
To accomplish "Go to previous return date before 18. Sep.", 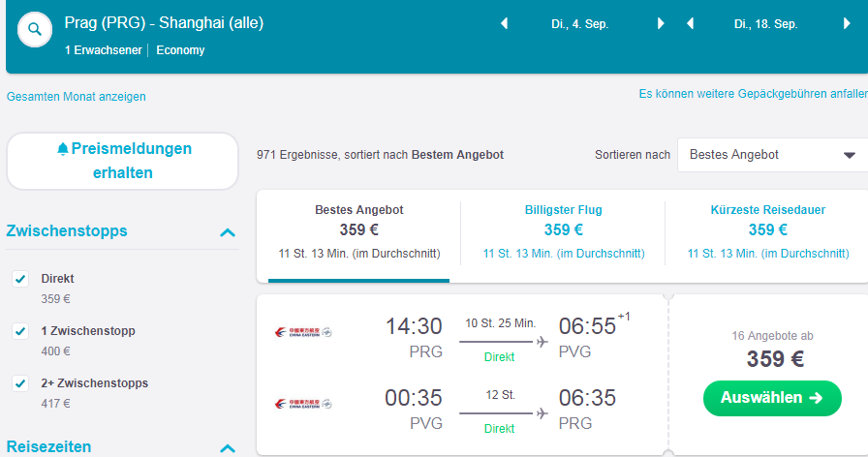I will [691, 24].
